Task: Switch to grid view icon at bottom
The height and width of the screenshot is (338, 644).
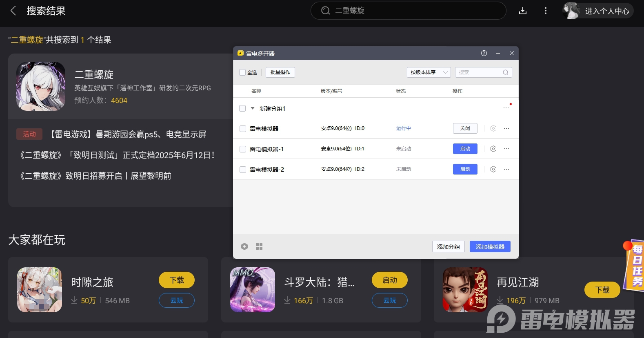Action: pyautogui.click(x=259, y=246)
